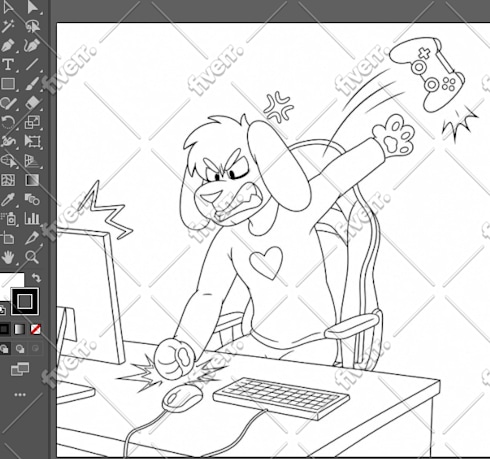Screen dimensions: 490x459
Task: Select the Paintbrush tool
Action: click(x=32, y=84)
